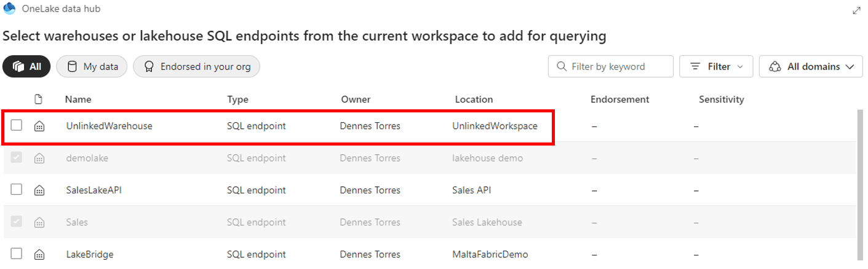Click the Filter by keyword search field
Image resolution: width=868 pixels, height=269 pixels.
[x=611, y=66]
